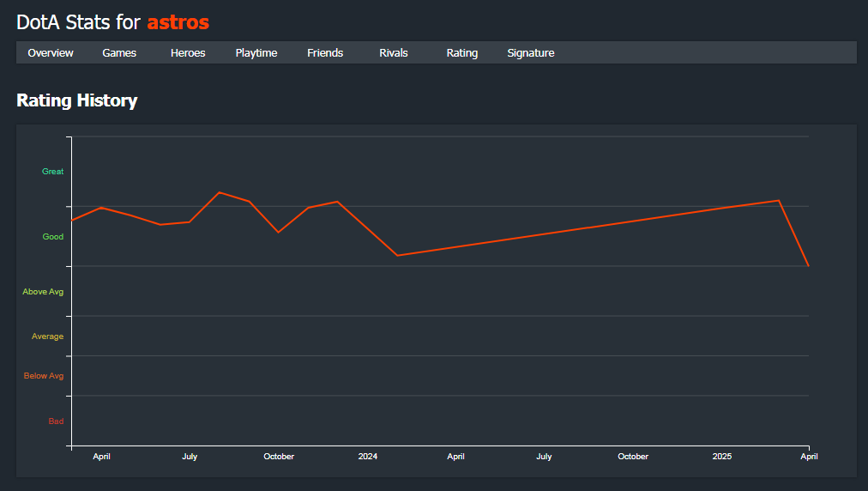Click the highest peak of the rating line

click(x=220, y=192)
